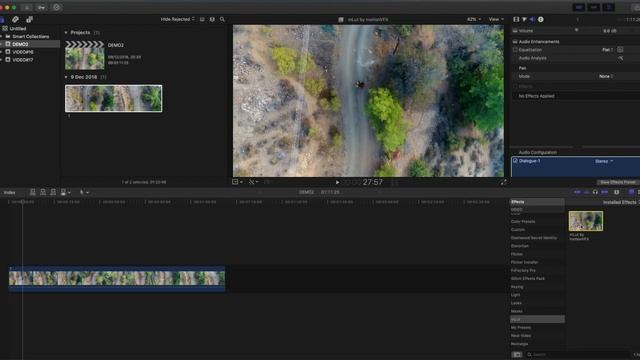Screen dimensions: 640x360
Task: Switch to the Info inspector icon
Action: [541, 19]
